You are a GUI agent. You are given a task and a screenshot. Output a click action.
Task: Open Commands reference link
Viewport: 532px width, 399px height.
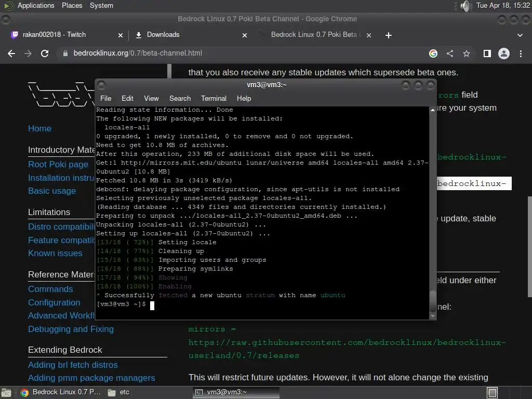pyautogui.click(x=50, y=289)
